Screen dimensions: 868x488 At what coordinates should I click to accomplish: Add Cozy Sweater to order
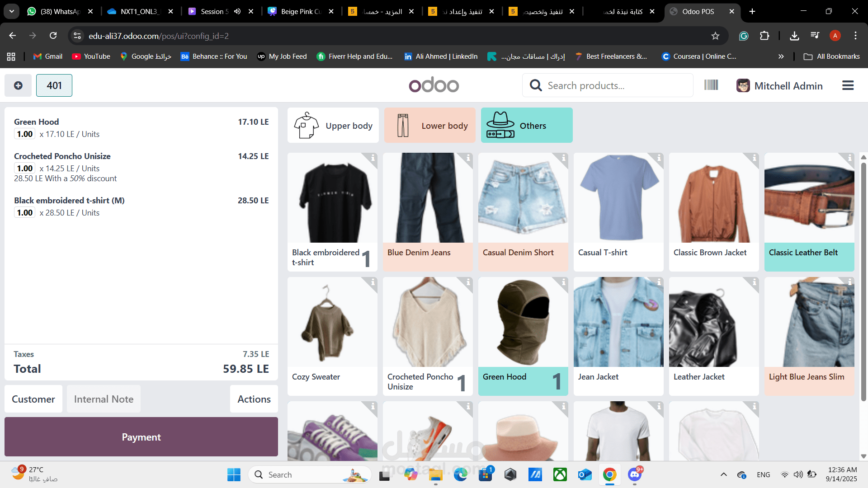pos(332,336)
